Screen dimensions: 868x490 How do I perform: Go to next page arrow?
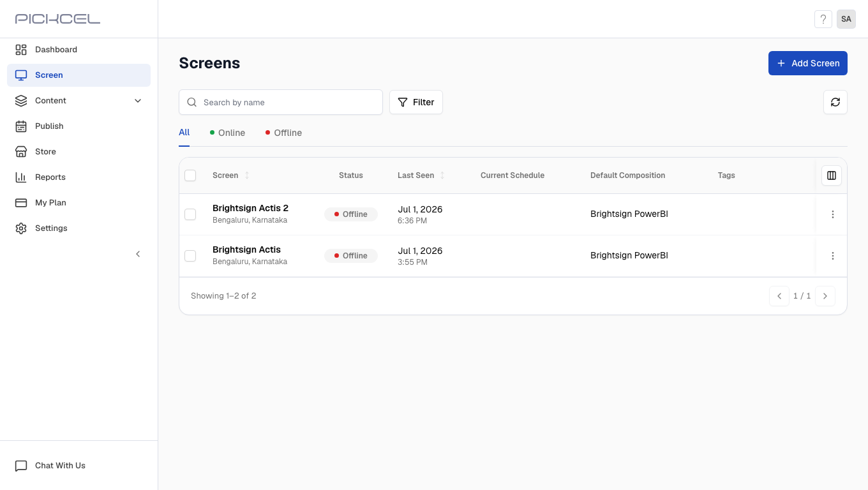(x=825, y=296)
